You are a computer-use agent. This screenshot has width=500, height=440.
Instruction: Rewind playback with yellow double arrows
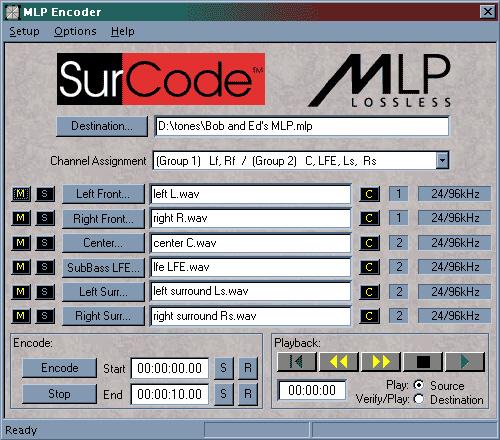(x=339, y=362)
